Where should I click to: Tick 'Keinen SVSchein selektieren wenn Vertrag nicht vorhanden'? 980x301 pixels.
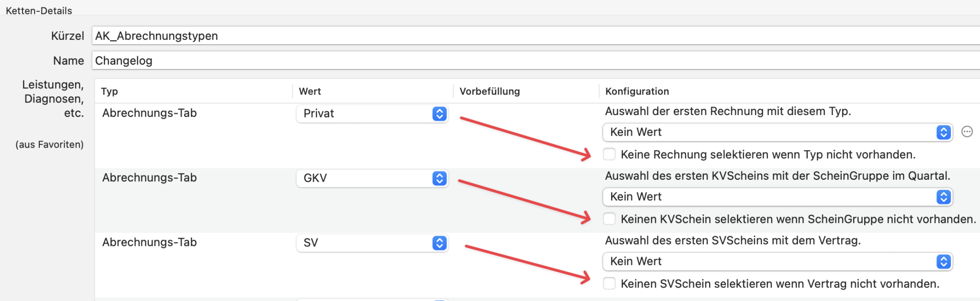tap(609, 284)
